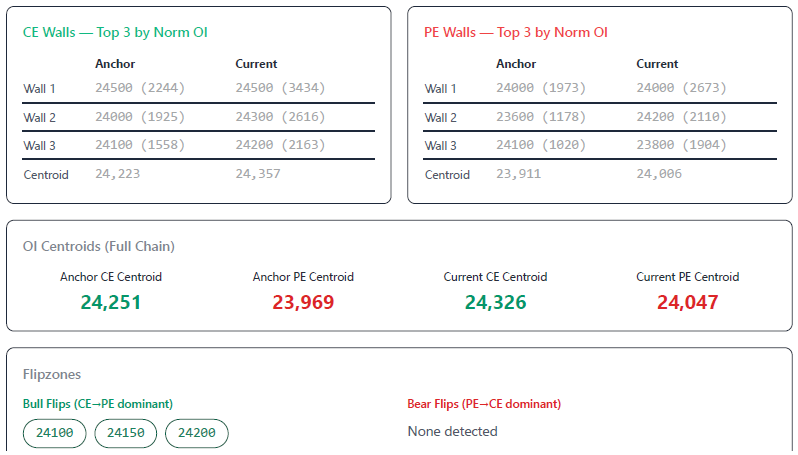Click the 24100 bull flip chip
Image resolution: width=798 pixels, height=455 pixels.
[54, 433]
